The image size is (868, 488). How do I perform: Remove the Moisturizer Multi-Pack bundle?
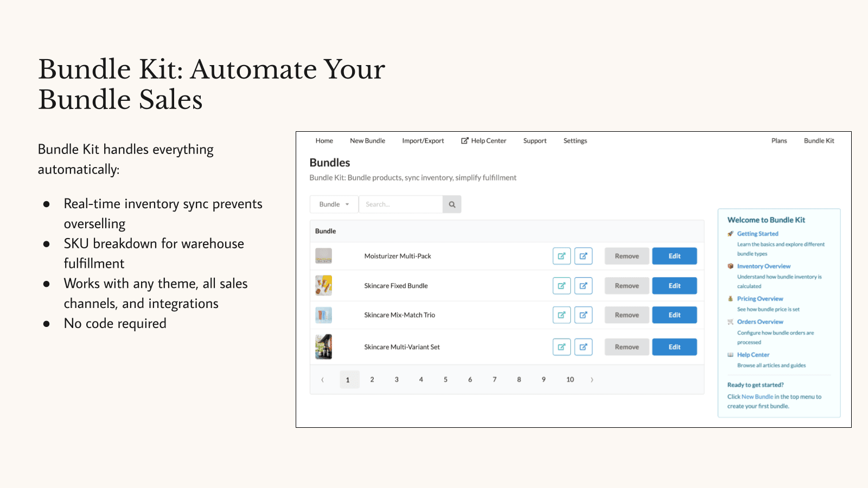[627, 256]
